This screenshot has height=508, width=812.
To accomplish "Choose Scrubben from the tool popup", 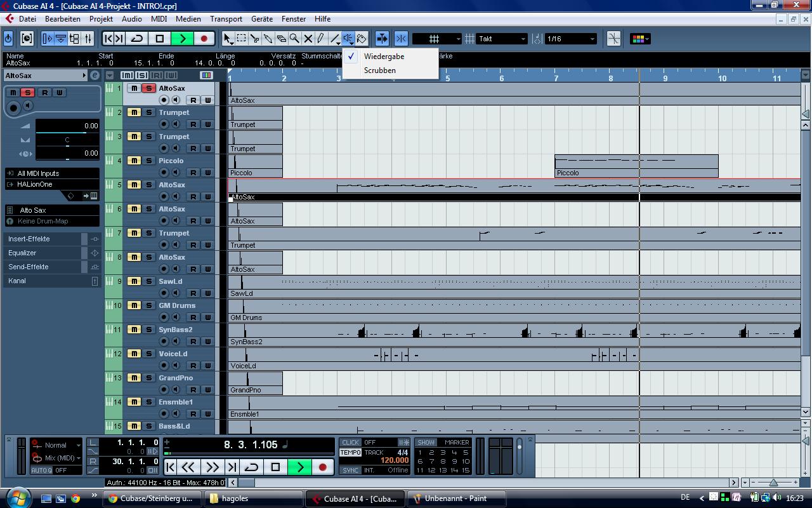I will (380, 70).
